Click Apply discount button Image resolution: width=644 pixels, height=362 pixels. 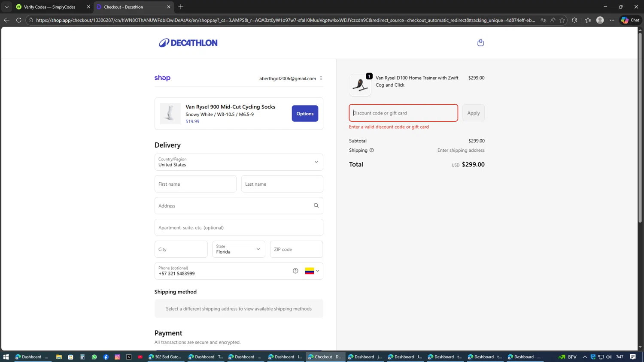click(474, 113)
